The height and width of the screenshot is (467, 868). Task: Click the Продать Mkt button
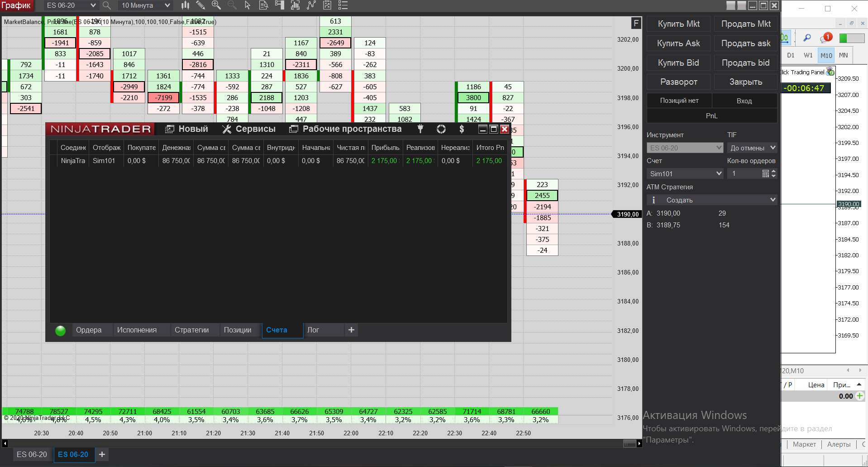746,24
